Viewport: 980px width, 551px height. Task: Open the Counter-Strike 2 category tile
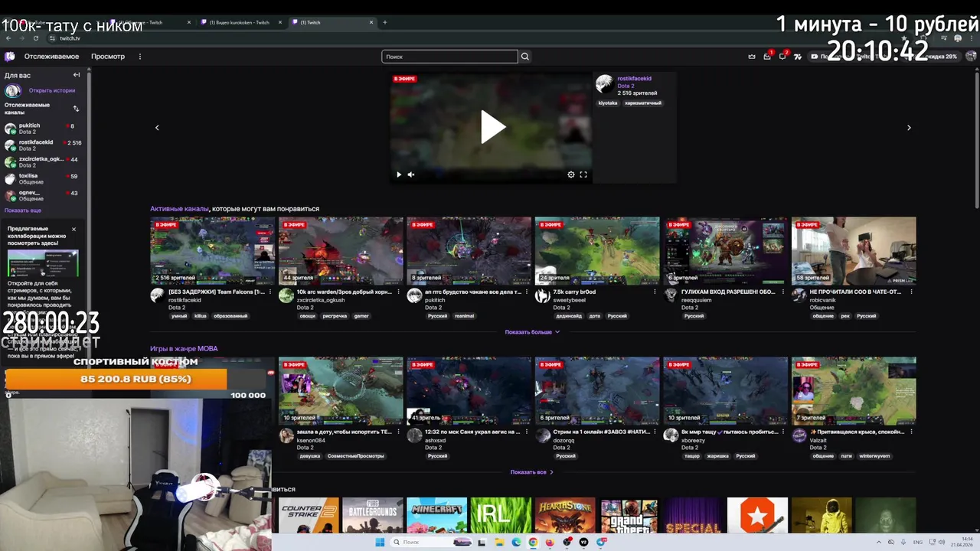(x=309, y=515)
